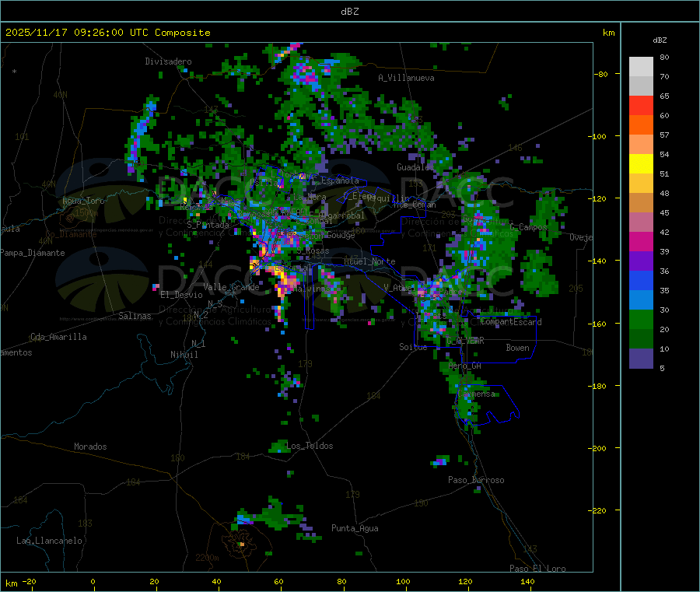
Task: Click the 2200m elevation contour label
Action: (x=207, y=558)
